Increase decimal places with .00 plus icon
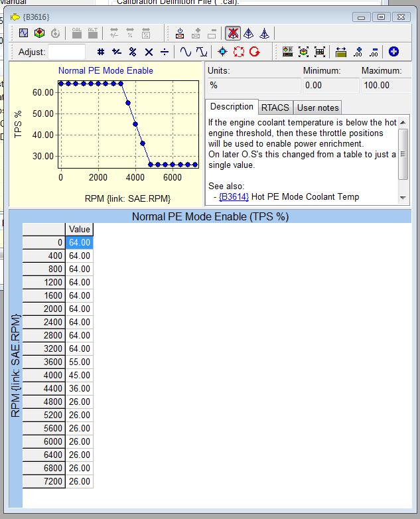This screenshot has width=420, height=519. click(x=358, y=52)
